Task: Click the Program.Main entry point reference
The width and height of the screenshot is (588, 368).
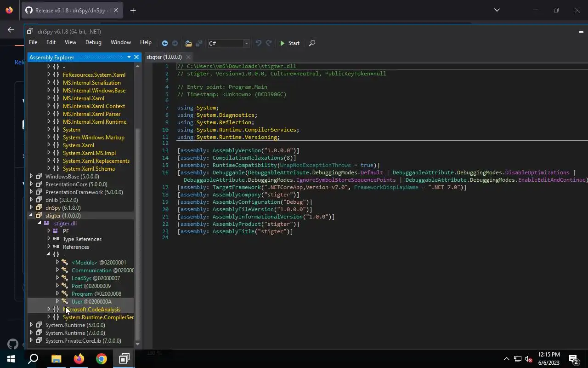Action: pos(248,87)
